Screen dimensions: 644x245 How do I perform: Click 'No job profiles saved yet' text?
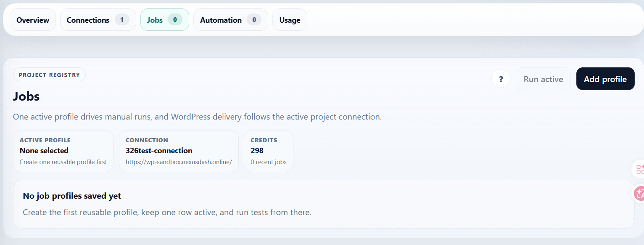click(x=72, y=196)
